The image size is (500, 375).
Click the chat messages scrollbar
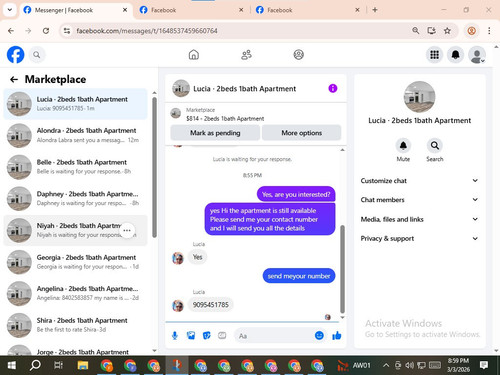(342, 268)
